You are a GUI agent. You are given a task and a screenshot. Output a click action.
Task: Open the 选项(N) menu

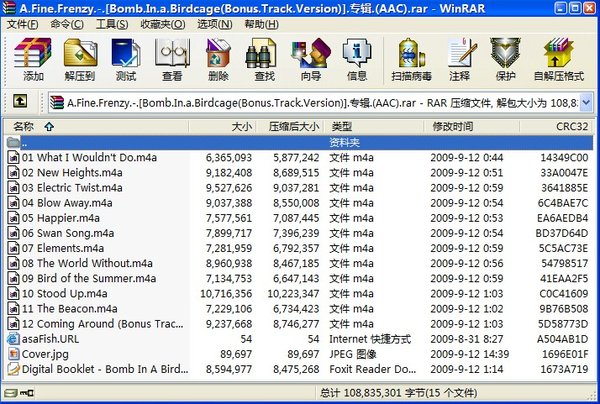coord(215,24)
